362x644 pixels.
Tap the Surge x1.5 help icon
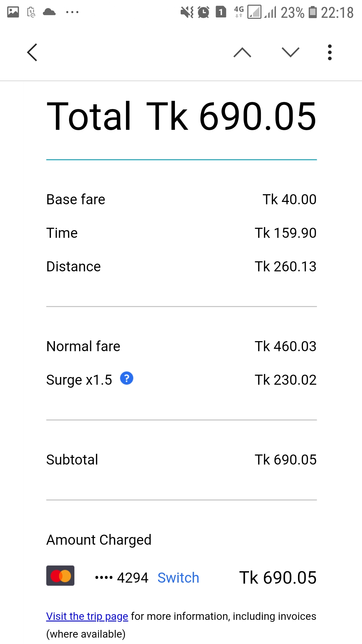(x=127, y=378)
